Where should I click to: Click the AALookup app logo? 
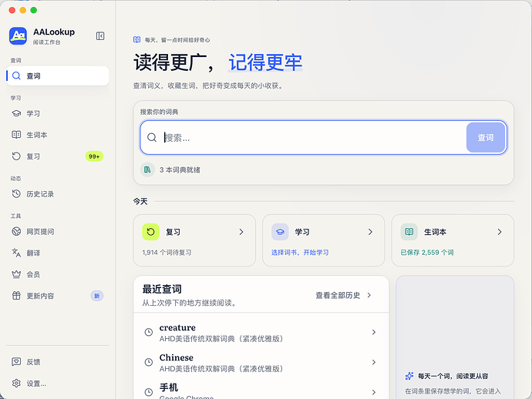[x=18, y=36]
